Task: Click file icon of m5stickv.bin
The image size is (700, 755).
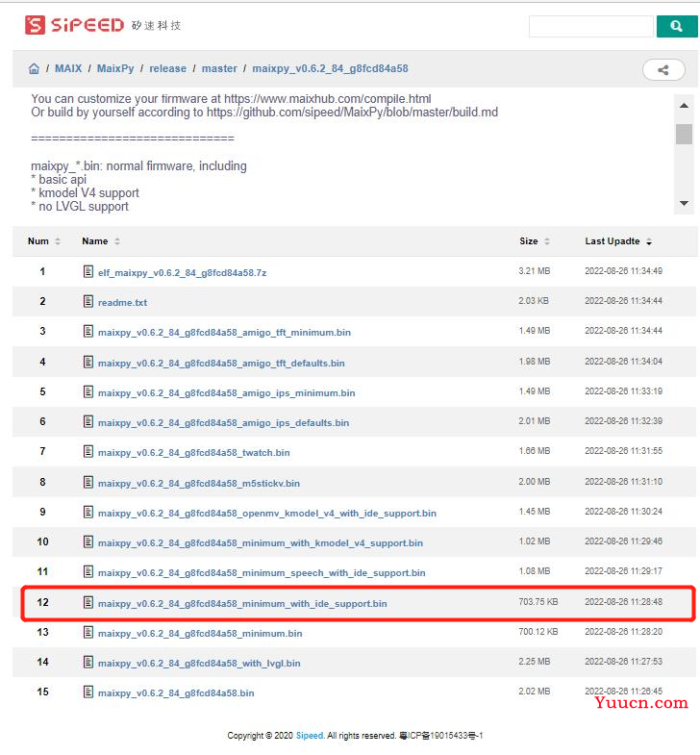Action: click(88, 483)
